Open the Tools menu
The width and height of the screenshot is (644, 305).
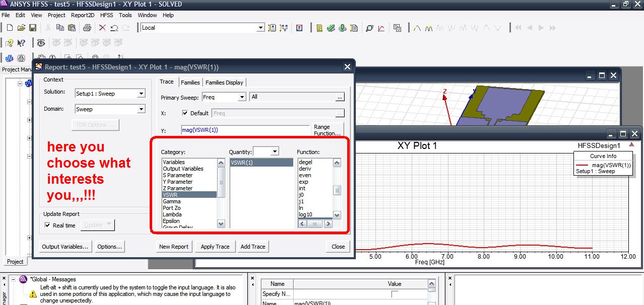tap(125, 15)
